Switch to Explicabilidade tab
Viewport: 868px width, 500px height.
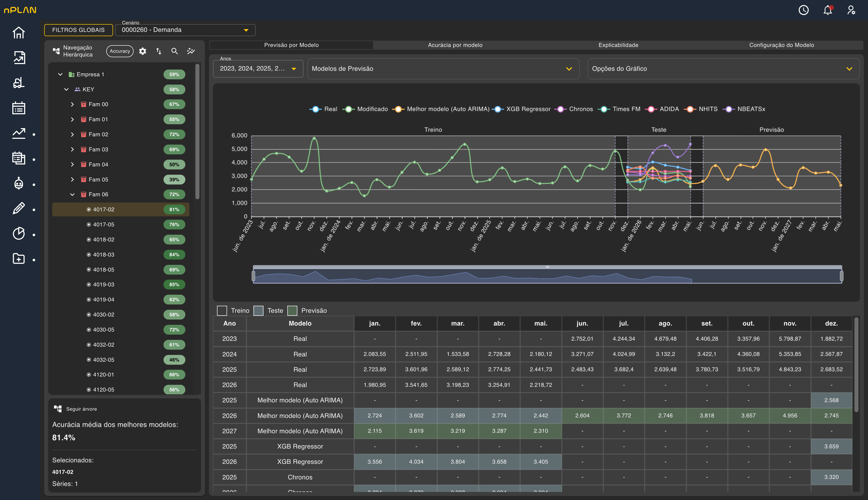[x=618, y=45]
